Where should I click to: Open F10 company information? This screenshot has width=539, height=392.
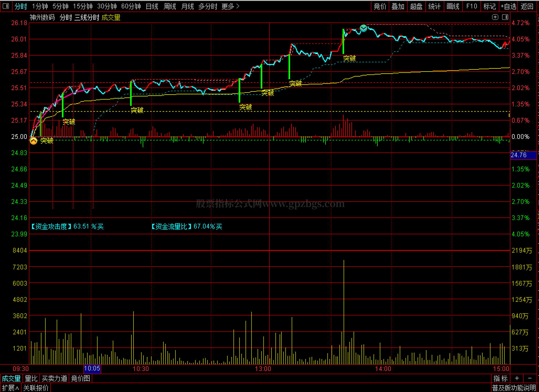(x=472, y=6)
